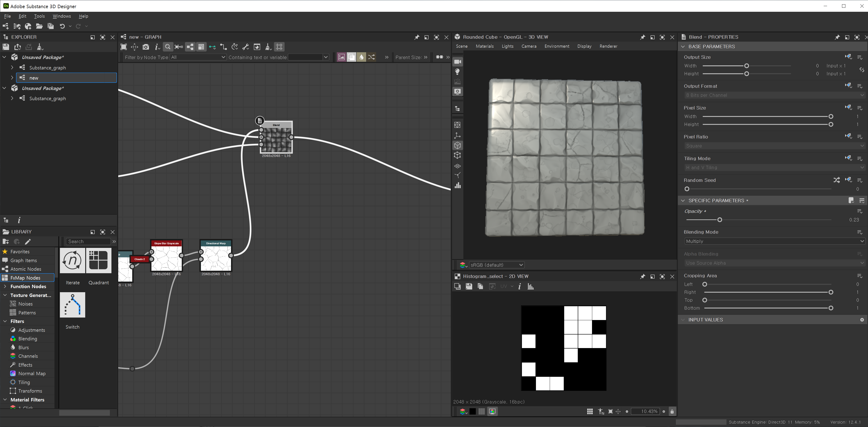The image size is (868, 427).
Task: Open the Materials tab in 3D view
Action: (x=485, y=46)
